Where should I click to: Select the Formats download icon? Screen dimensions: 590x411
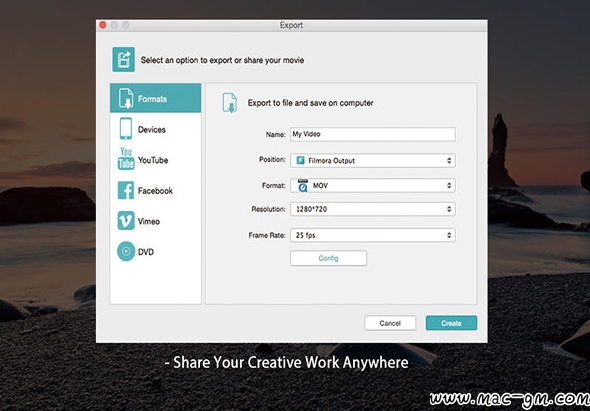pyautogui.click(x=126, y=98)
